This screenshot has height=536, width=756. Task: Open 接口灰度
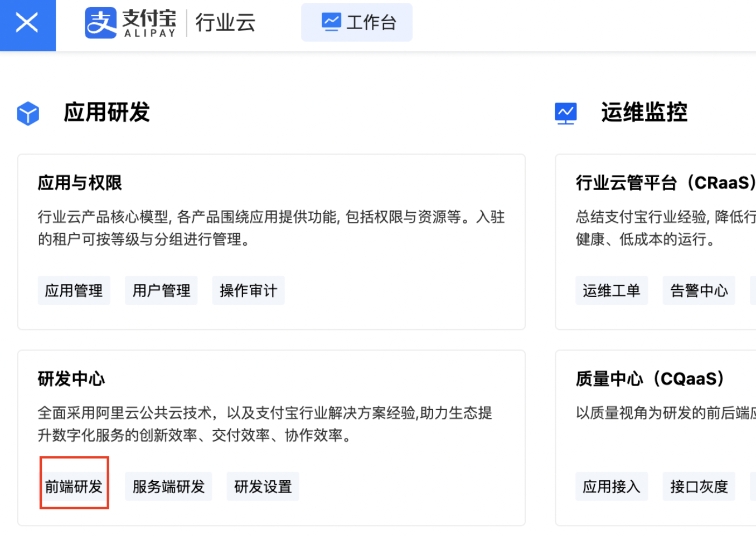[x=699, y=486]
